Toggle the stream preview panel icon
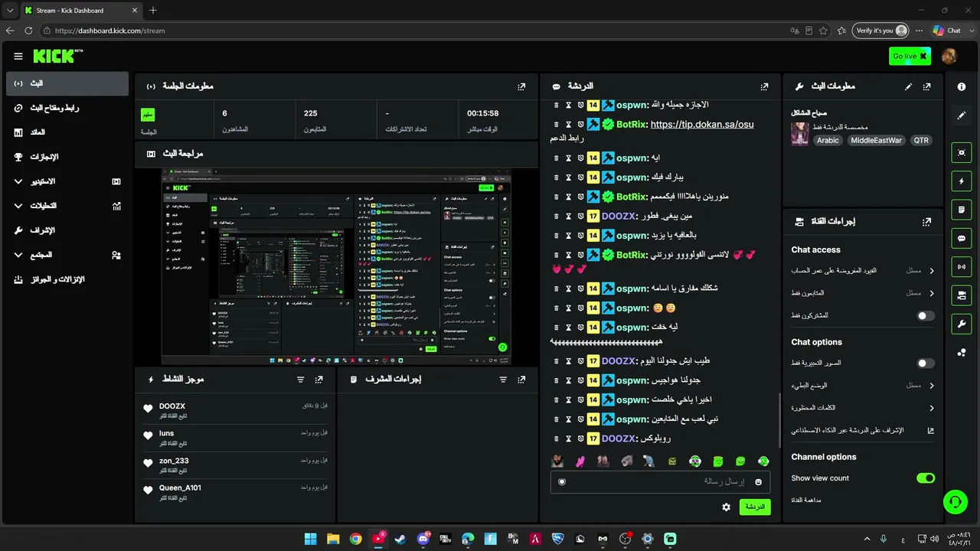Image resolution: width=980 pixels, height=551 pixels. click(x=962, y=152)
